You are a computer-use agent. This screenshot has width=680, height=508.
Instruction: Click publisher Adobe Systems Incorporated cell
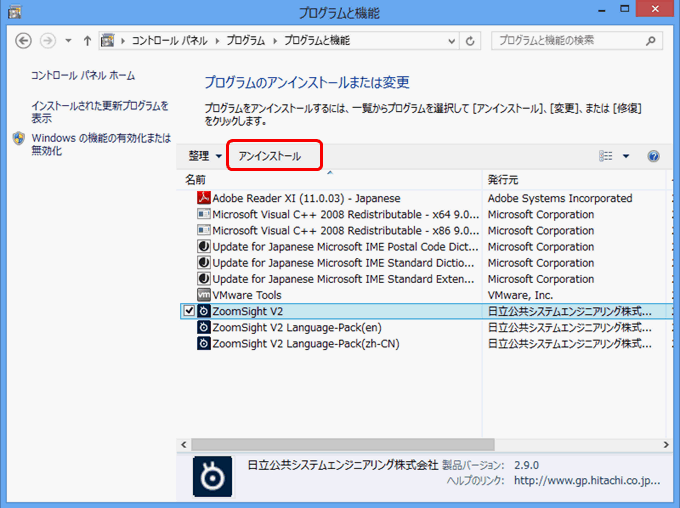pyautogui.click(x=560, y=198)
